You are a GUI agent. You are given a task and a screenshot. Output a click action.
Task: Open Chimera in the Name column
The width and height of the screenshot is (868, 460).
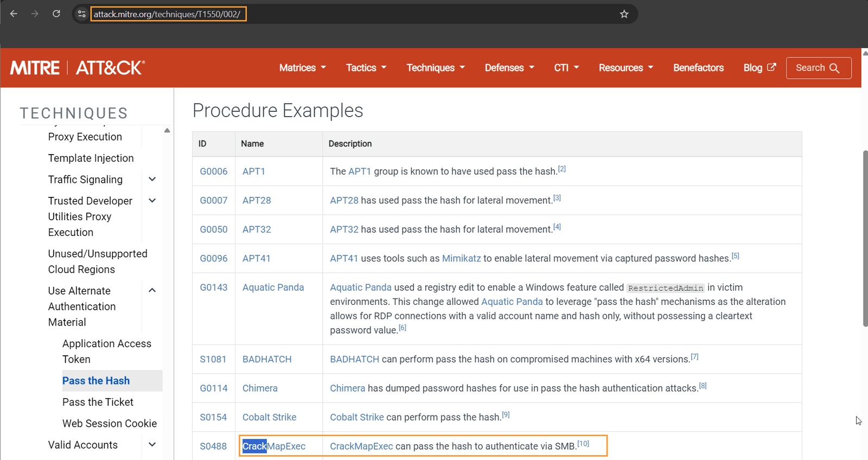(260, 388)
